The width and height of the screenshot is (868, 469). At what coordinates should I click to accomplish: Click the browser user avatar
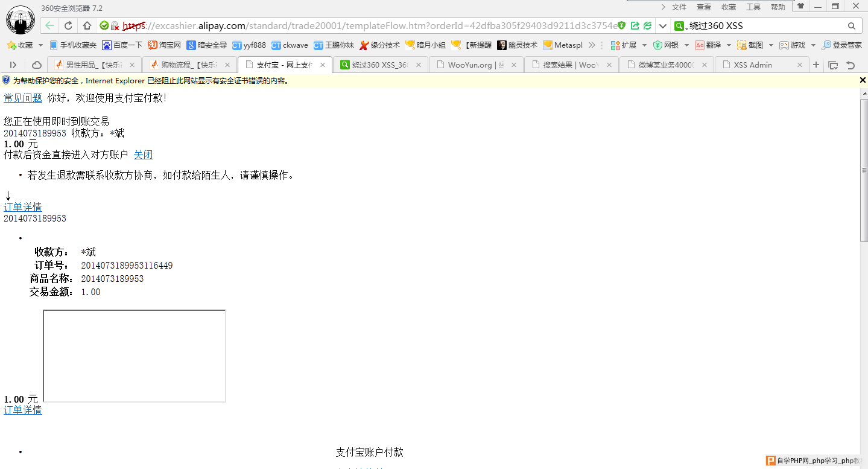coord(21,20)
